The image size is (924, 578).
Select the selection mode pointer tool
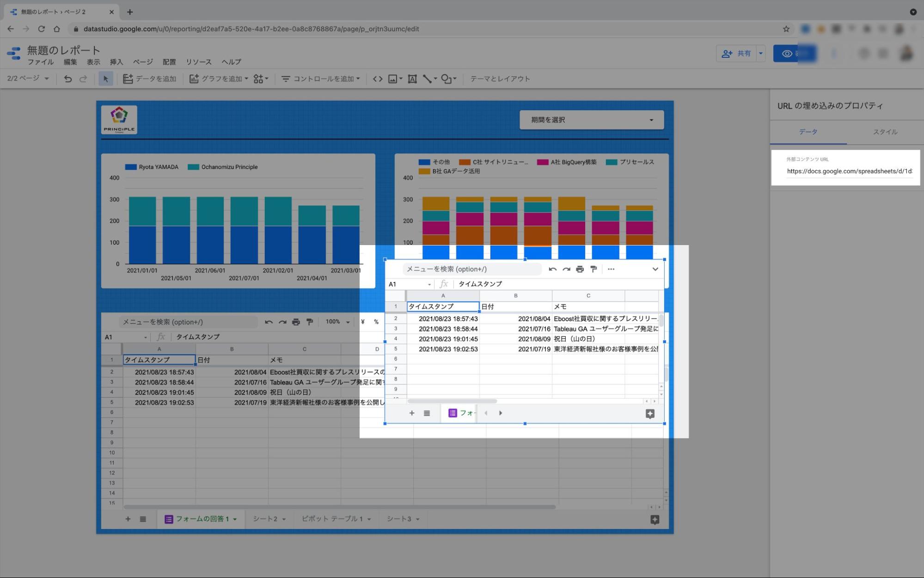tap(106, 79)
